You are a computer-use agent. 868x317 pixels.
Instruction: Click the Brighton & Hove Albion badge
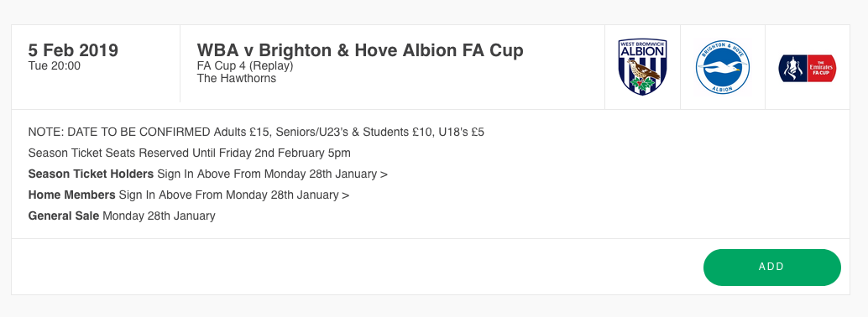point(723,67)
